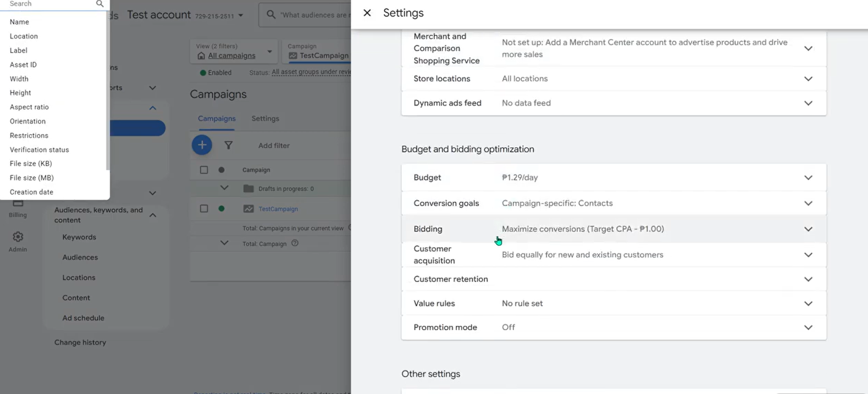Expand the Total: Campaign row chevron
Screen dimensions: 868x394
pyautogui.click(x=224, y=243)
